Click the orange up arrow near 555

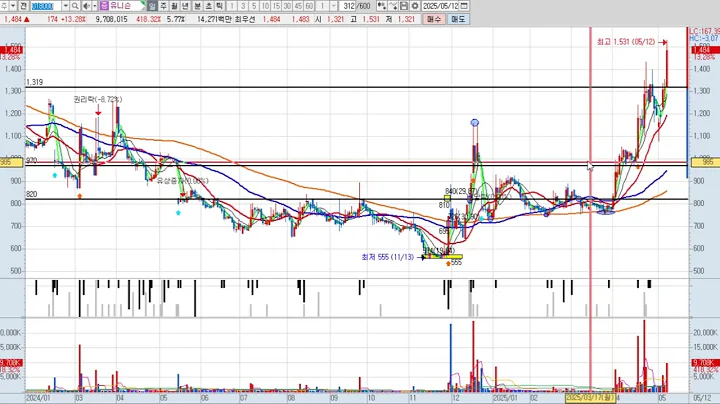(x=448, y=264)
